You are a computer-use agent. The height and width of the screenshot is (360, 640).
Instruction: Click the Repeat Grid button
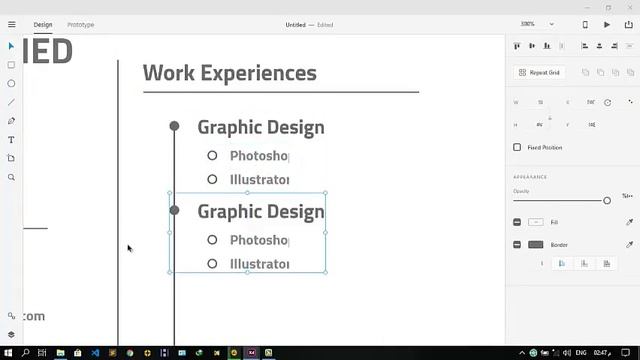pyautogui.click(x=539, y=73)
